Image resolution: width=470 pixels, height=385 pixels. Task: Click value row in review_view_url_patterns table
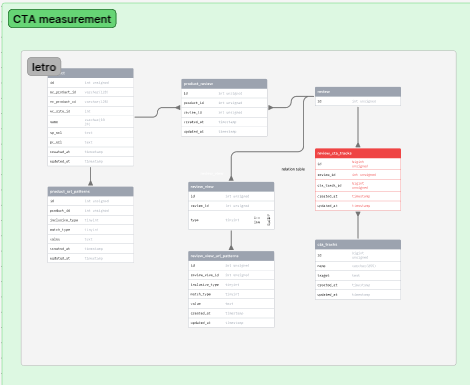[231, 304]
